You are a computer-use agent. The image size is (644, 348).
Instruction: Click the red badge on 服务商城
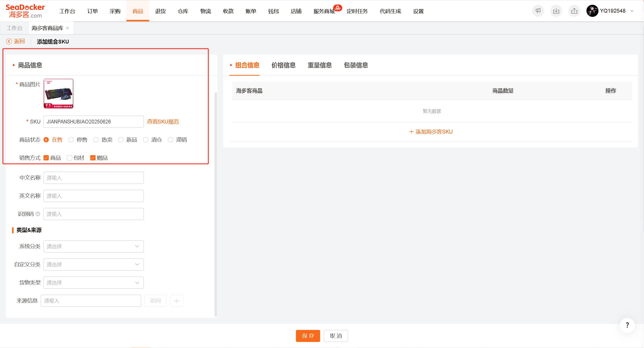coord(338,8)
